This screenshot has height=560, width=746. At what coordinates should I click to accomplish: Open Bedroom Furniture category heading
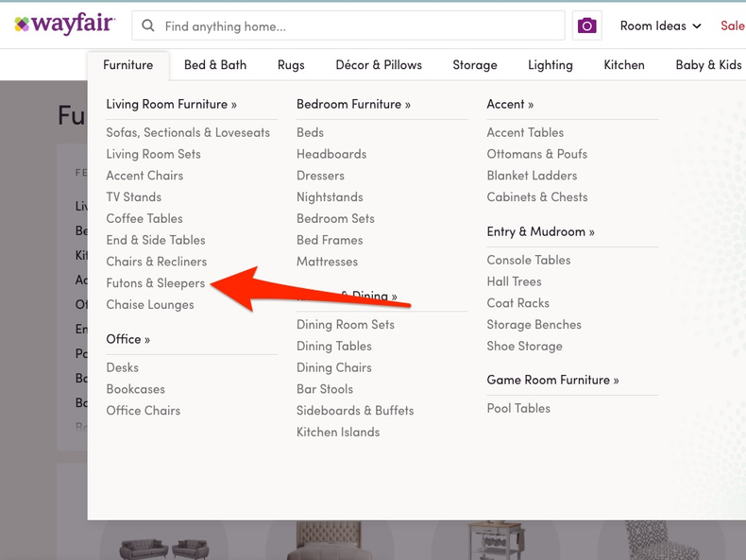(353, 104)
